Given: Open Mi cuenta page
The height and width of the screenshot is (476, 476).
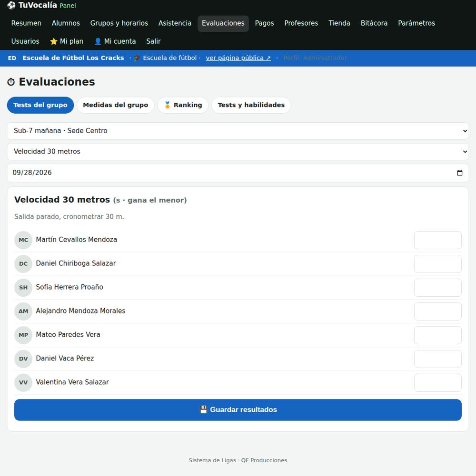Looking at the screenshot, I should (115, 41).
